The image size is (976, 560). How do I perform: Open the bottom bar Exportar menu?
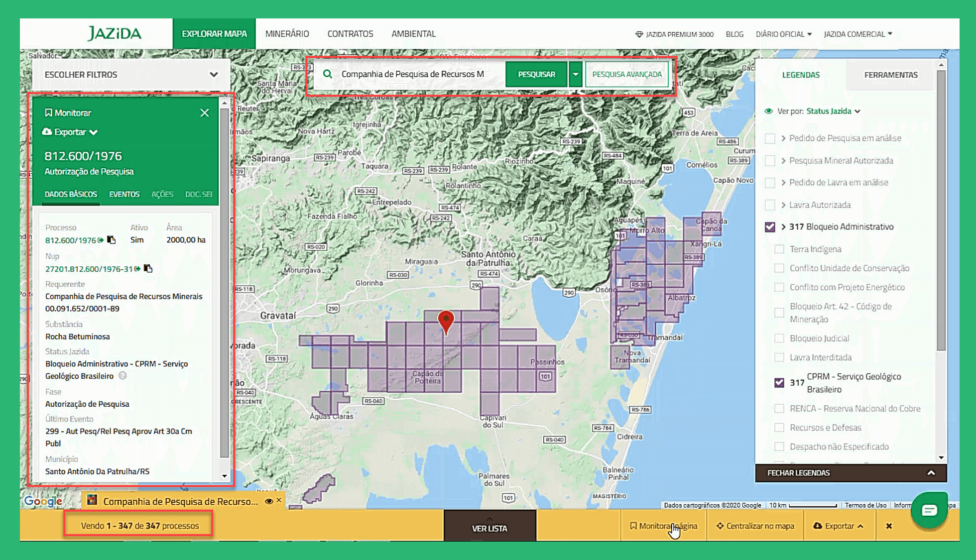coord(839,526)
